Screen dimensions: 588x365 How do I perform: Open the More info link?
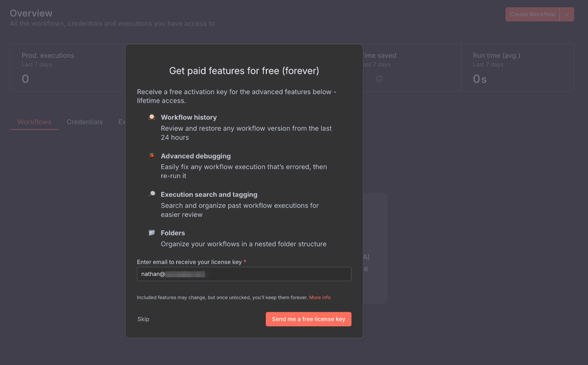click(x=320, y=297)
